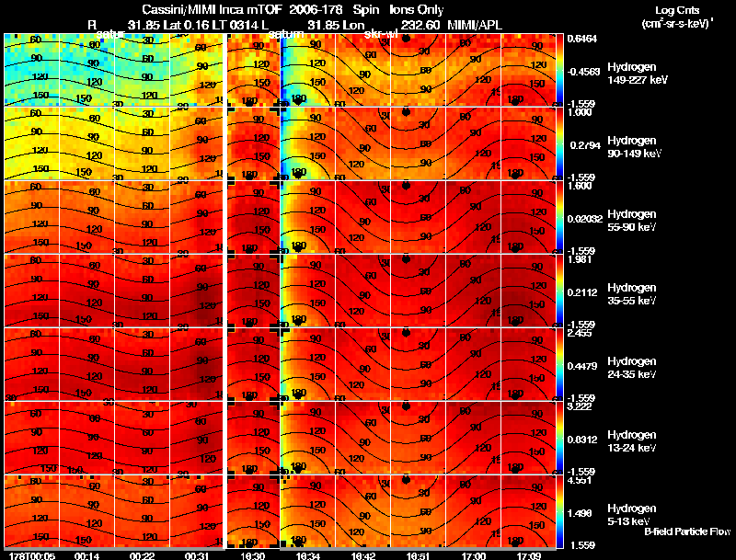Click the 0.2794 color scale value
736x560 pixels.
(585, 145)
